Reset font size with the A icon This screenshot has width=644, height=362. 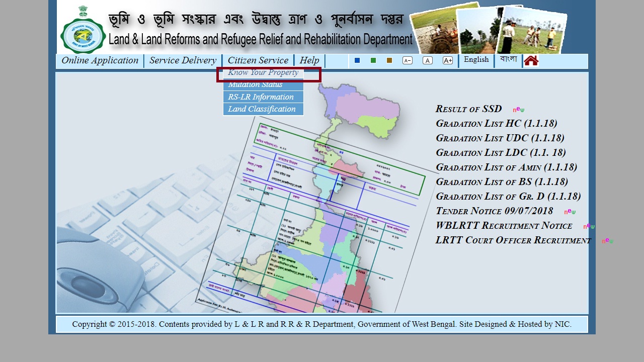pos(428,60)
